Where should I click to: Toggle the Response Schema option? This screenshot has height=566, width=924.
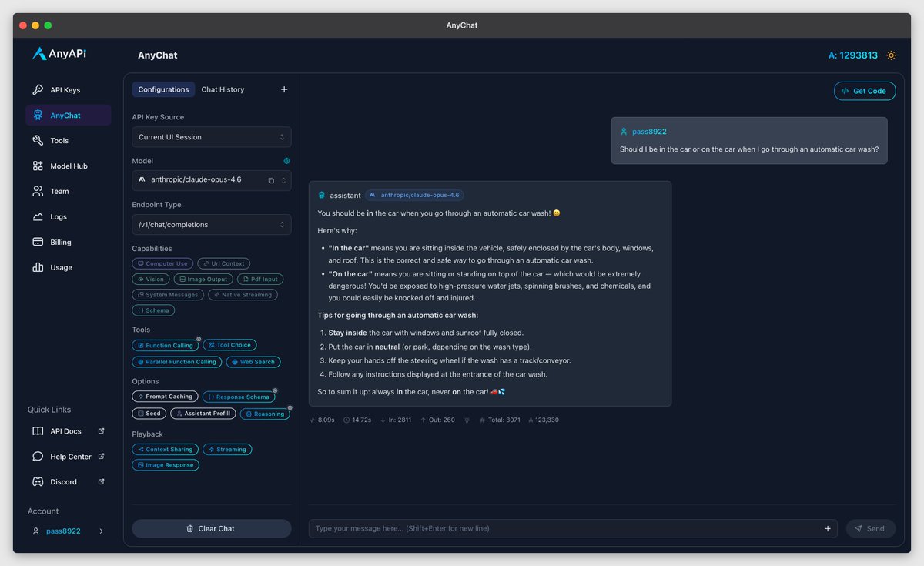pos(239,397)
